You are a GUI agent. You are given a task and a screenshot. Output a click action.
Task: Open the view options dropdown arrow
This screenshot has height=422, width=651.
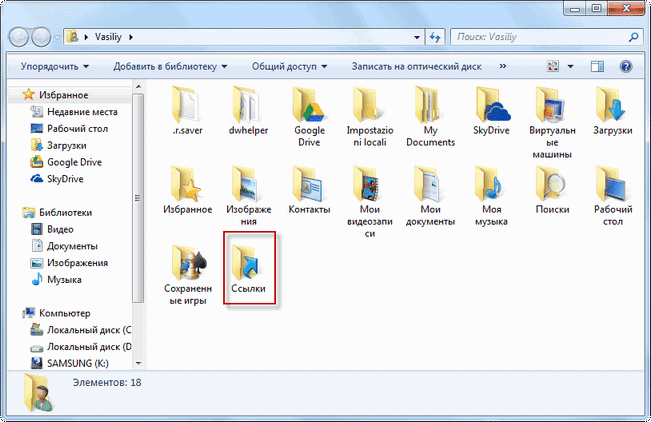coord(571,66)
